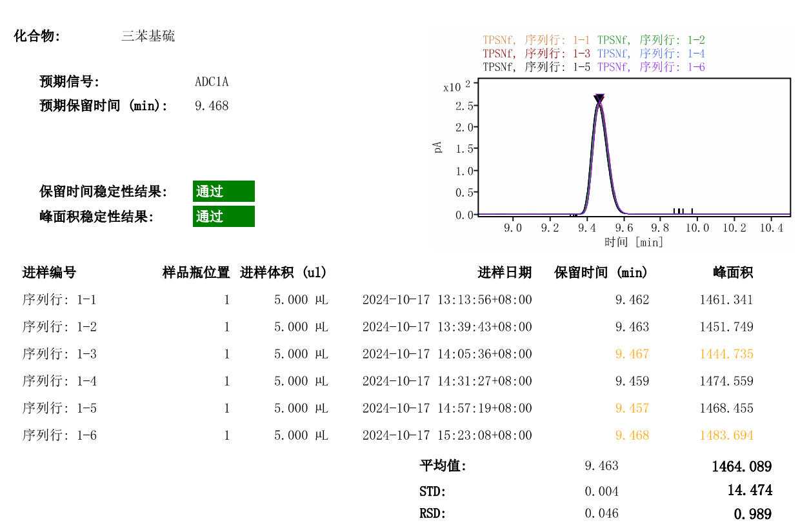Click injection date 2024-10-17 15:23:08+08:00
This screenshot has height=532, width=809.
447,435
